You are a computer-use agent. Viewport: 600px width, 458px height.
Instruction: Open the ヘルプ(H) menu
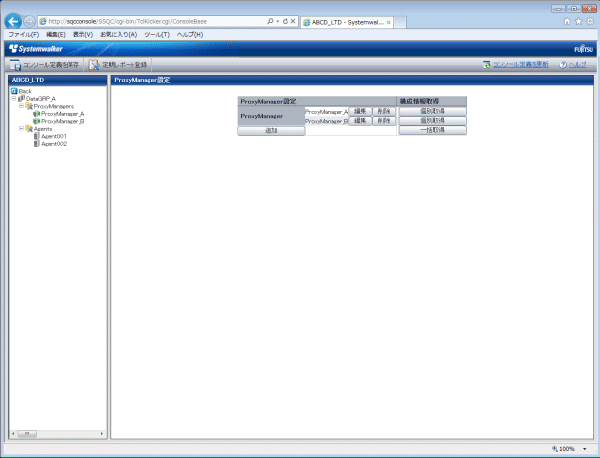[x=190, y=34]
